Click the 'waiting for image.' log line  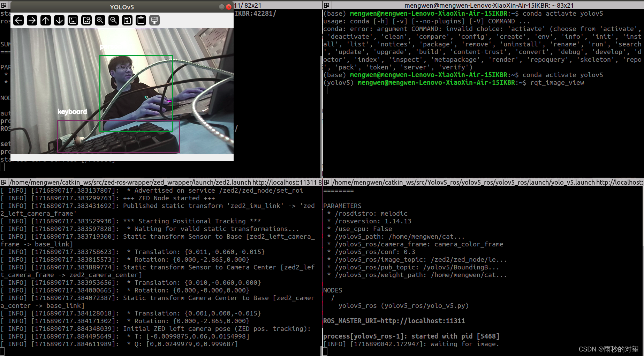click(411, 344)
